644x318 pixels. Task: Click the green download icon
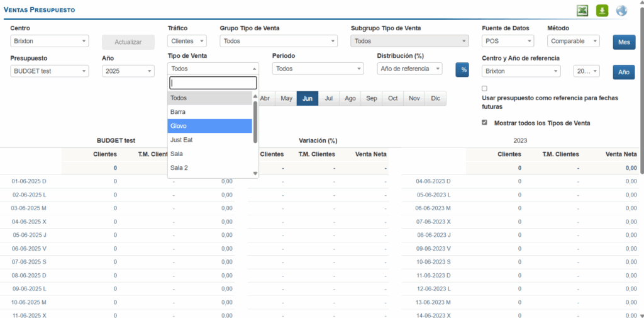click(602, 11)
